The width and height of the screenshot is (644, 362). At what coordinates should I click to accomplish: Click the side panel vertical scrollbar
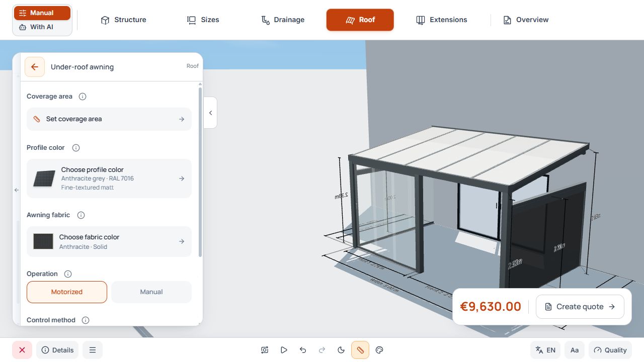200,172
